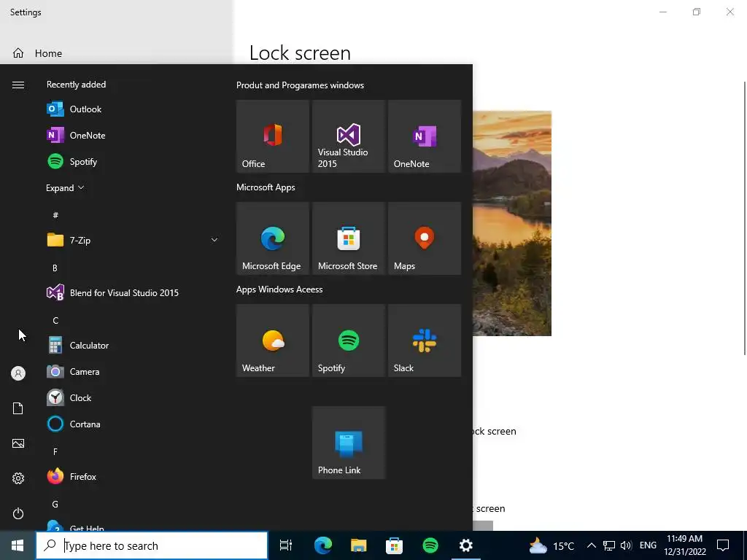Open Edge from the taskbar

click(x=322, y=545)
